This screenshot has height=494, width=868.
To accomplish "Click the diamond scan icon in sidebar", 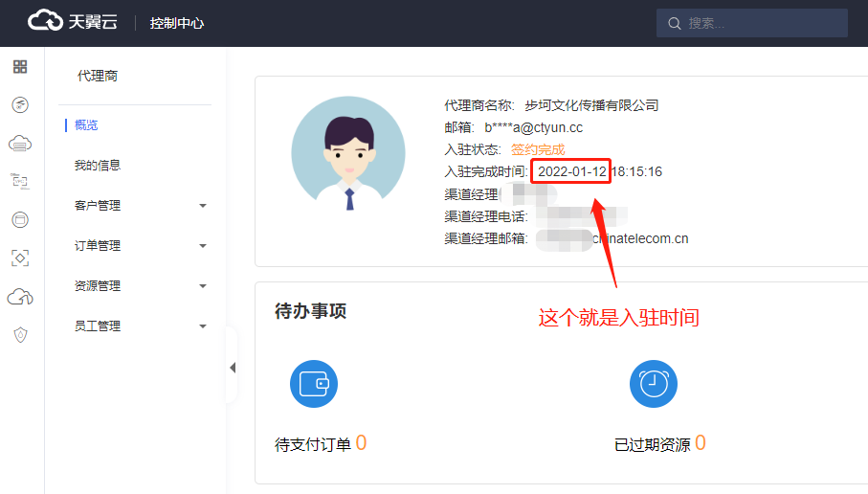I will [x=20, y=258].
